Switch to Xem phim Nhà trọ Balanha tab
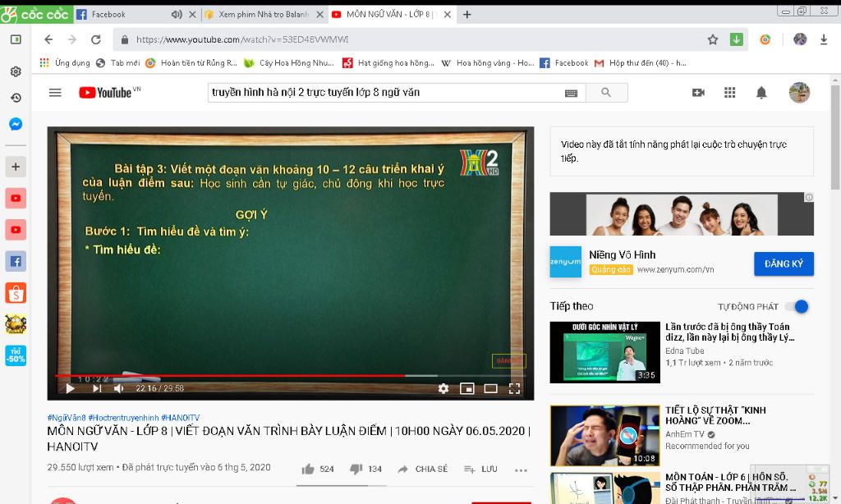841x504 pixels. (x=263, y=15)
